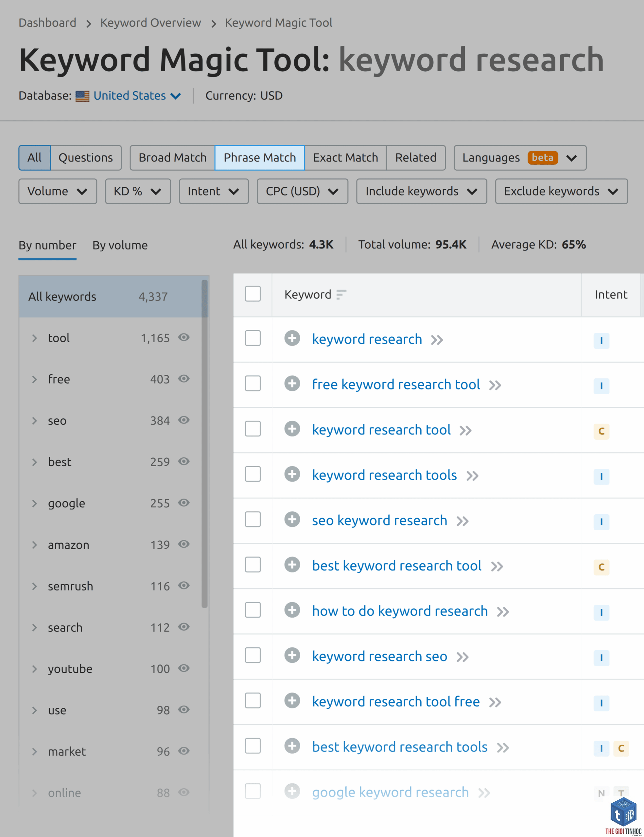Click double-arrow icon after 'keyword research tool'
Image resolution: width=644 pixels, height=837 pixels.
click(465, 431)
